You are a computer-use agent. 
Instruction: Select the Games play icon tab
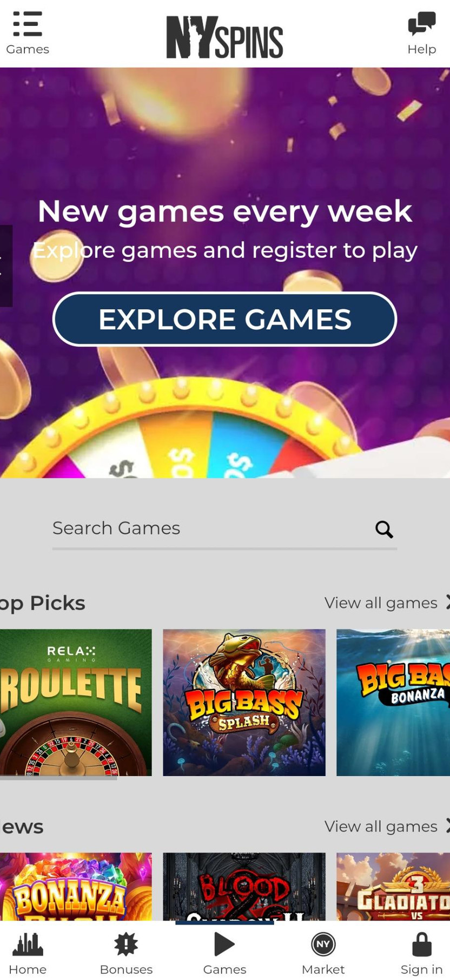[x=224, y=944]
